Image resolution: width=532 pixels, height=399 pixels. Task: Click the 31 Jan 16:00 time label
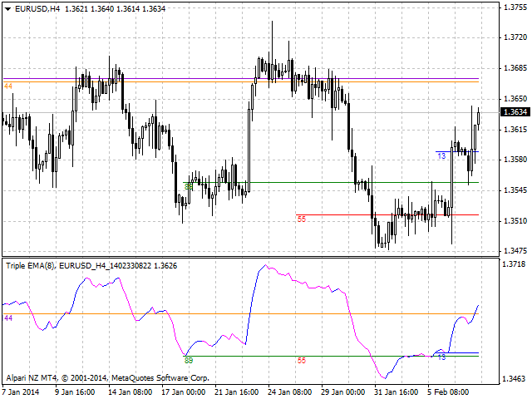pos(397,392)
